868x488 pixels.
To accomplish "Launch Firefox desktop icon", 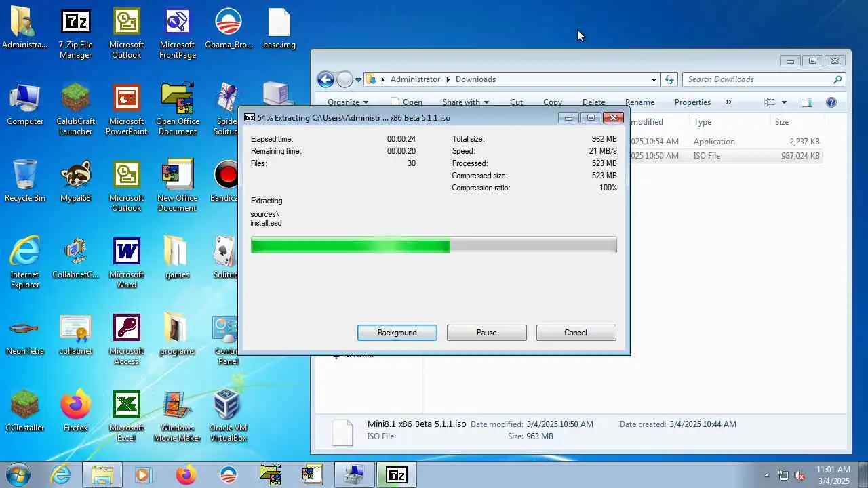I will point(75,411).
